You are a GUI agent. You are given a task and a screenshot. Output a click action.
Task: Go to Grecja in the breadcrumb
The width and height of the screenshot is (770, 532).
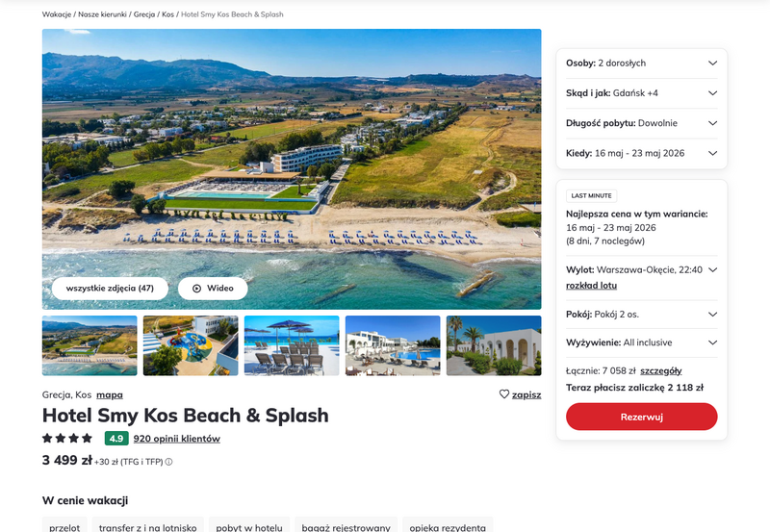coord(144,14)
